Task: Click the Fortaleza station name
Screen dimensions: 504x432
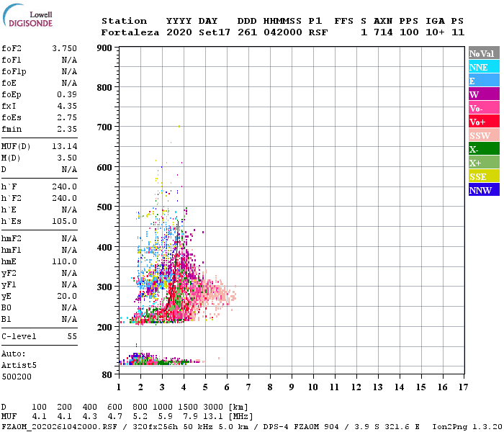Action: click(x=130, y=32)
